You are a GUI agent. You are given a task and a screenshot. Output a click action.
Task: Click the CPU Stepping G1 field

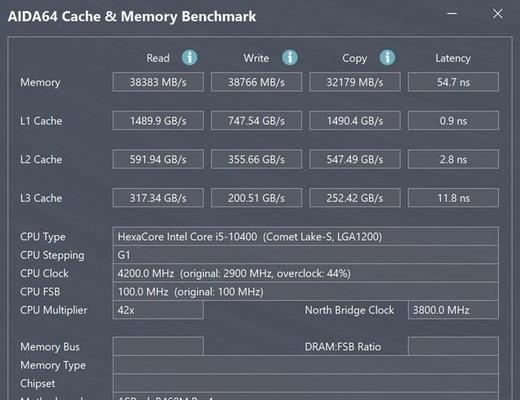pos(306,255)
